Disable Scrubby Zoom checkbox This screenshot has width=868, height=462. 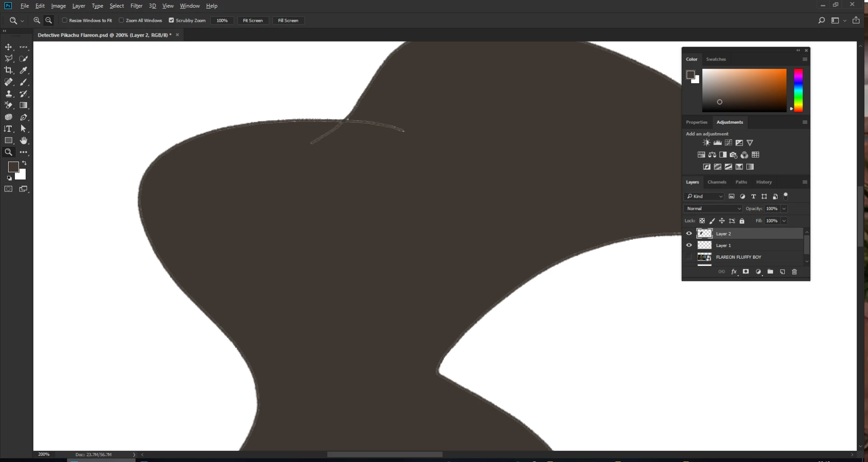(171, 20)
